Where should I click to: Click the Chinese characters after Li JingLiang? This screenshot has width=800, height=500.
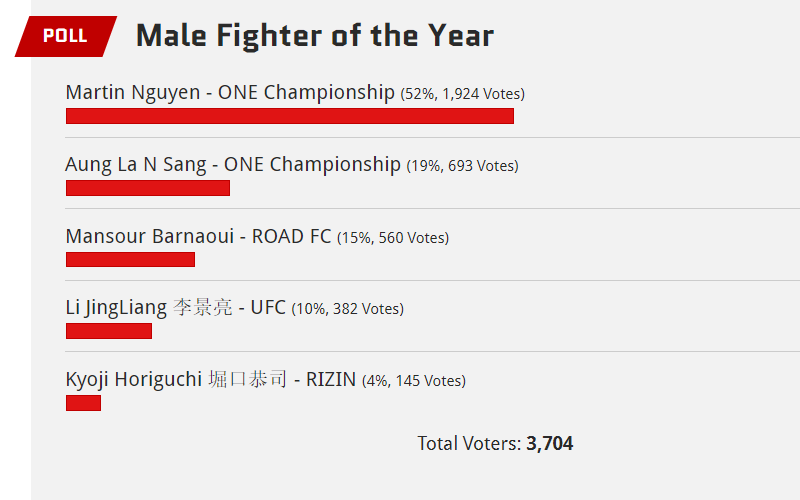click(203, 307)
